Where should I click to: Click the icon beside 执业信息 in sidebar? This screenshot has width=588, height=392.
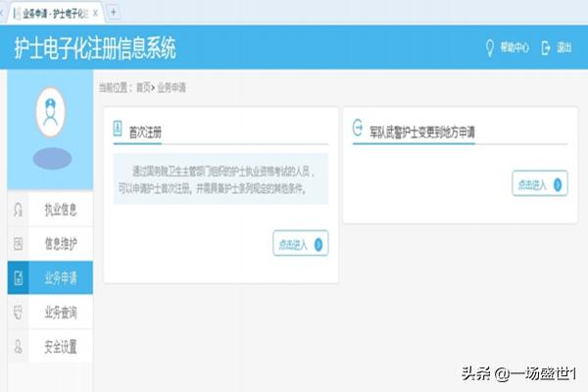click(x=18, y=210)
